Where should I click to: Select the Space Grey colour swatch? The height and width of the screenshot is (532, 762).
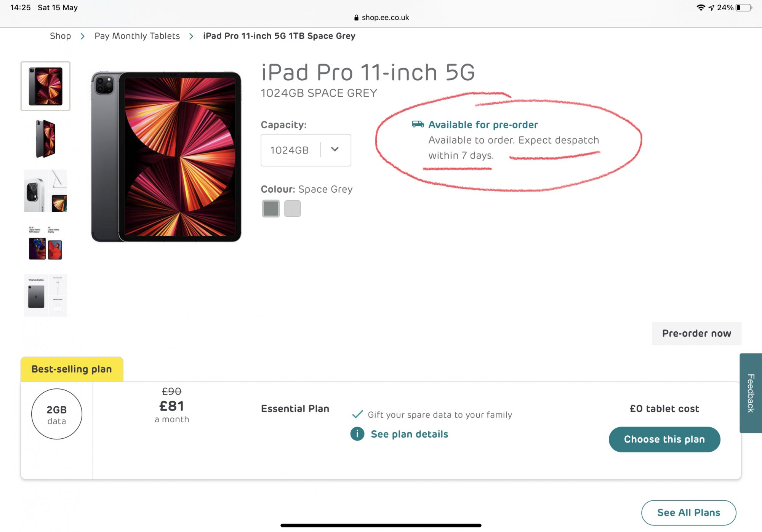click(x=271, y=209)
